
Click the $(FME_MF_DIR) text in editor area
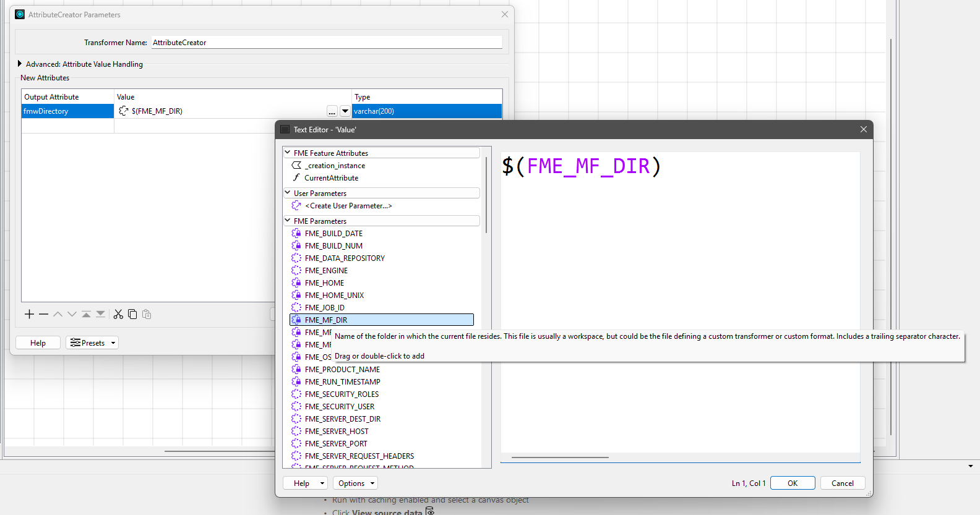click(582, 166)
